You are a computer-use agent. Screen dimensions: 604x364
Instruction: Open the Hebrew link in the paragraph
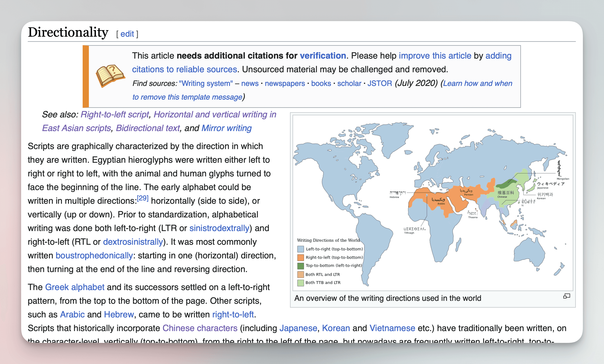click(x=119, y=315)
